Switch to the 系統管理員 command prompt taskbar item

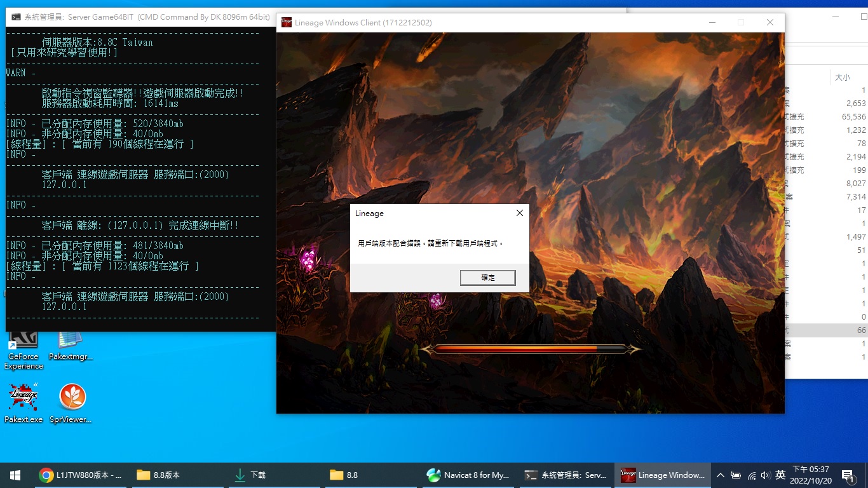click(564, 475)
